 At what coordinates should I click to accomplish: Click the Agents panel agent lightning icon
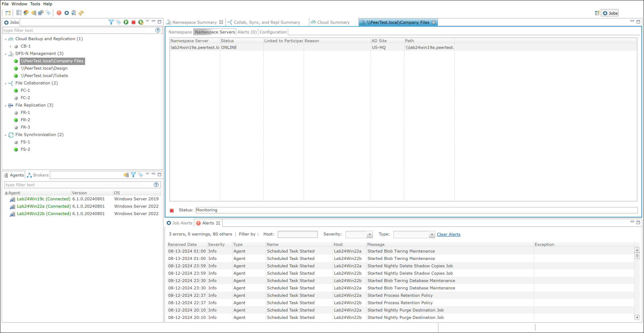[x=126, y=175]
